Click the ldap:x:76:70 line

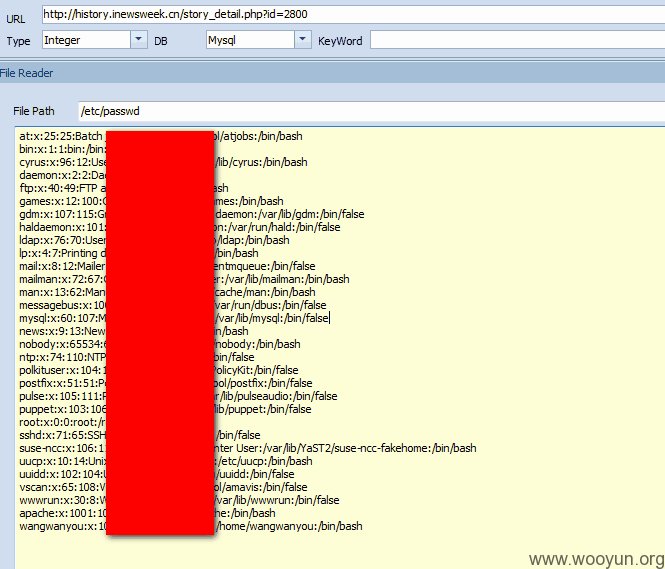pyautogui.click(x=154, y=240)
